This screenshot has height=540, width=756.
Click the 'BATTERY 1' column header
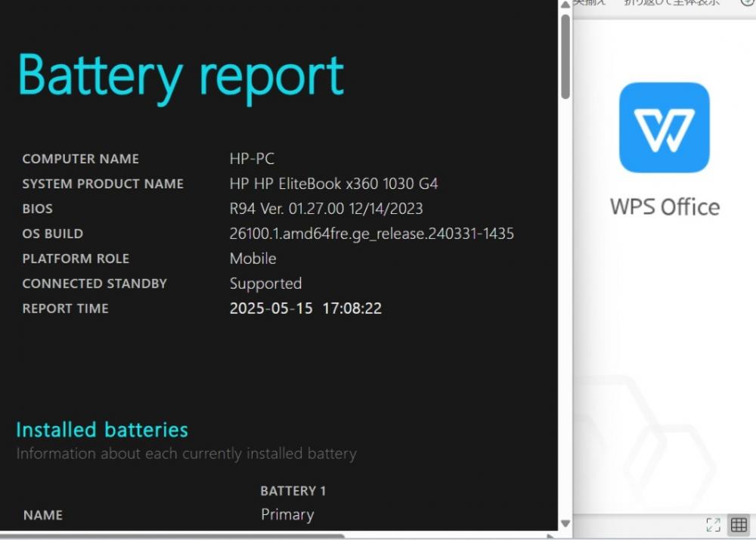tap(293, 491)
